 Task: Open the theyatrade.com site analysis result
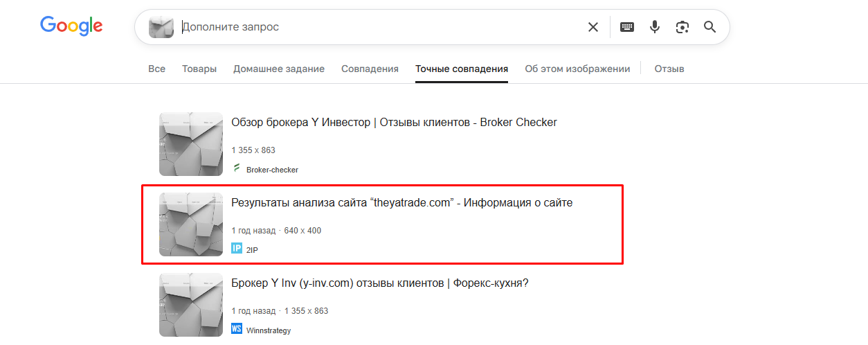[402, 203]
